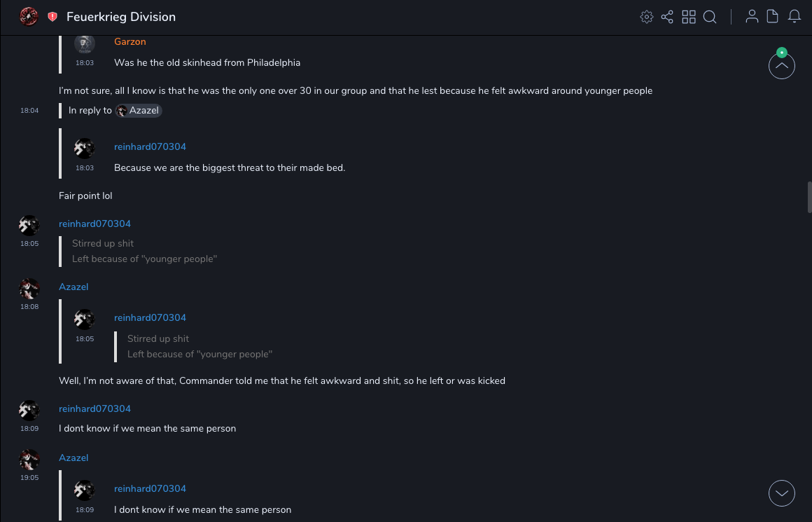The width and height of the screenshot is (812, 522).
Task: Open the integrations grid icon
Action: point(689,17)
